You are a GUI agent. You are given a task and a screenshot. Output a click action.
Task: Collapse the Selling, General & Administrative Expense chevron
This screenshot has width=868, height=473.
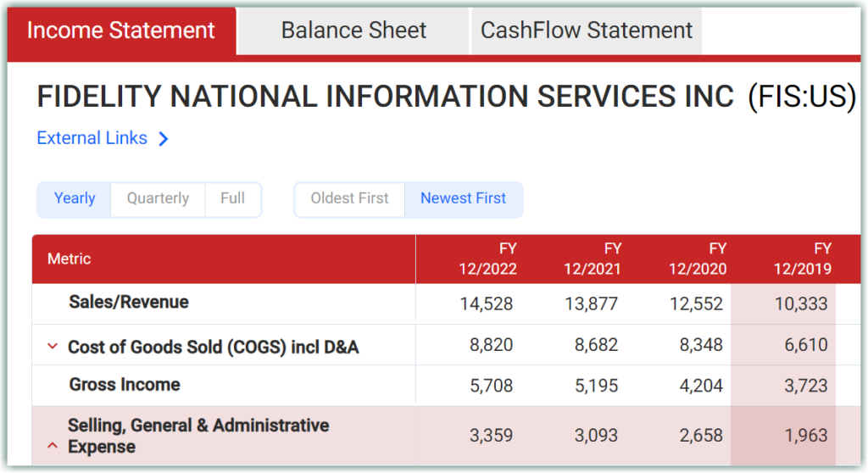pyautogui.click(x=53, y=445)
